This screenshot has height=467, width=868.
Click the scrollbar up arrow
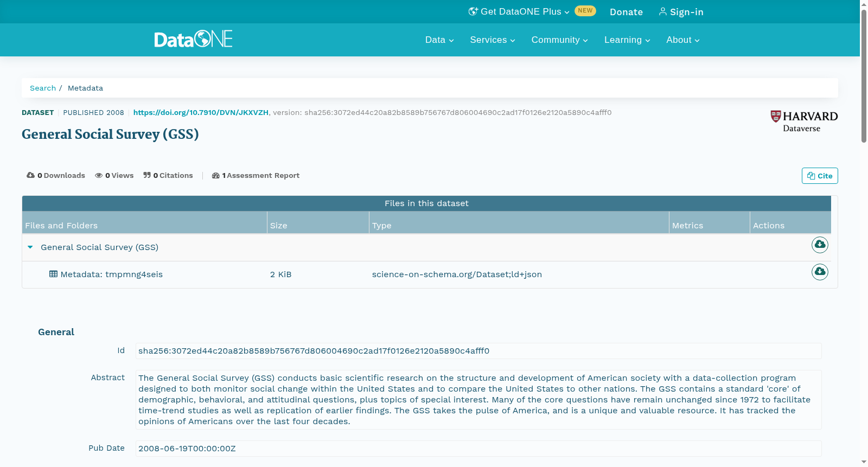[x=864, y=4]
